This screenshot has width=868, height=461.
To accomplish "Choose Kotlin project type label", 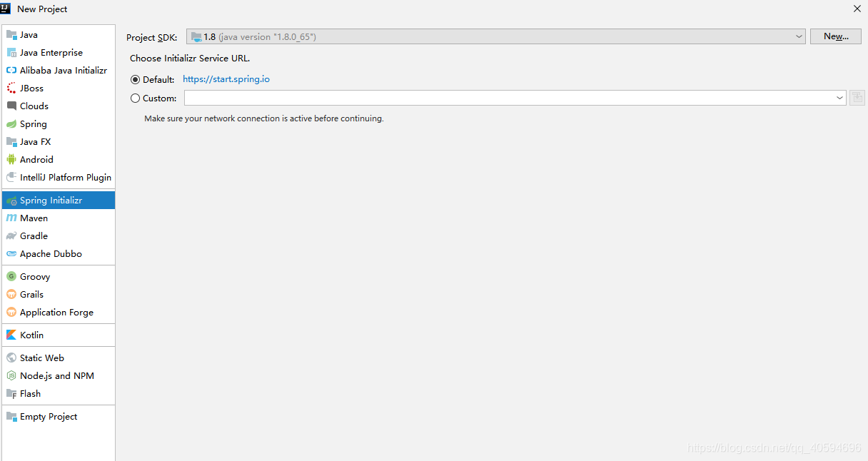I will [31, 335].
